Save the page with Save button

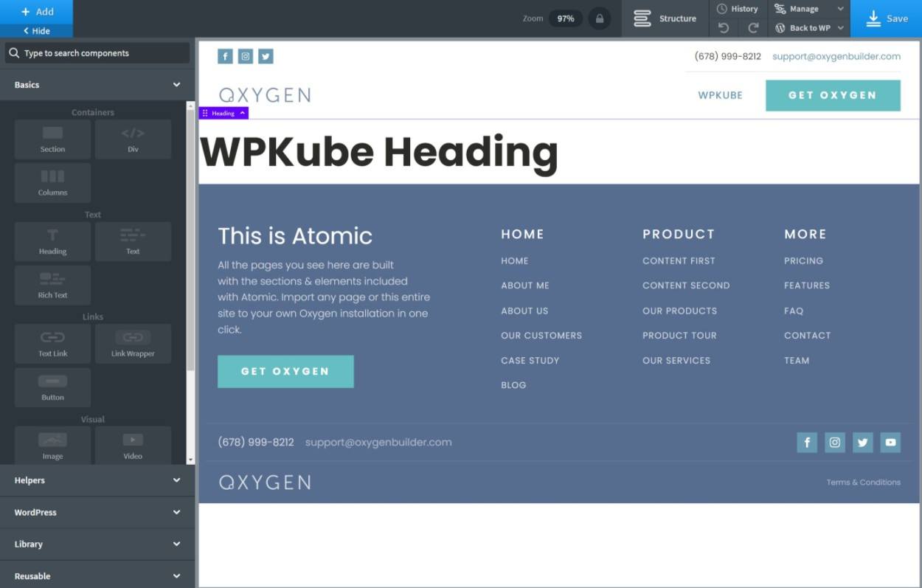(887, 18)
